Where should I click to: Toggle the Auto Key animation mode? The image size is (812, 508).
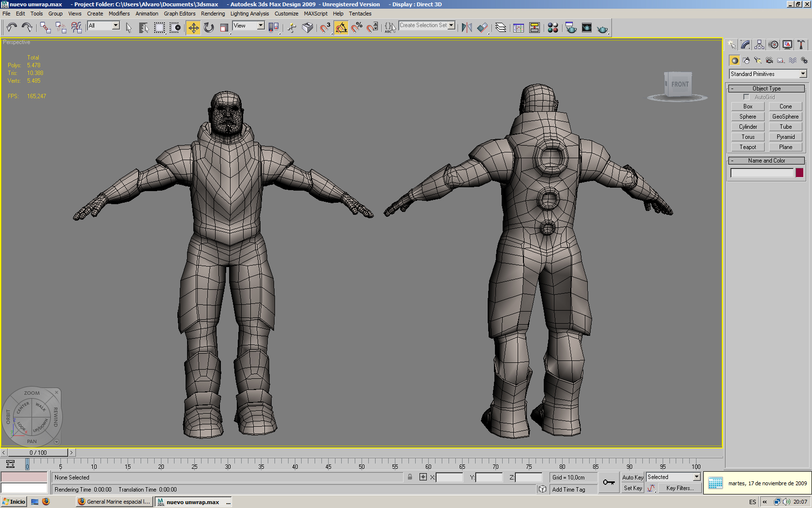632,477
